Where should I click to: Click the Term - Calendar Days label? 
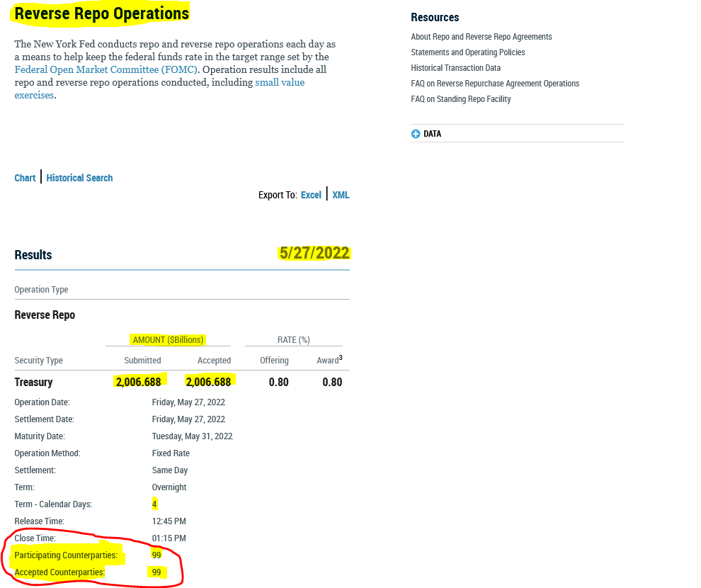point(53,504)
